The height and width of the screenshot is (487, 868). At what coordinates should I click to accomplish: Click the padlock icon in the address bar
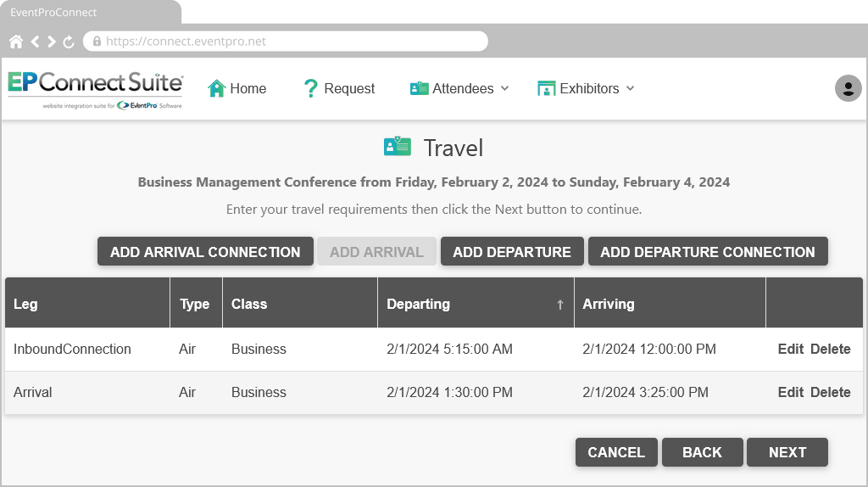click(97, 41)
